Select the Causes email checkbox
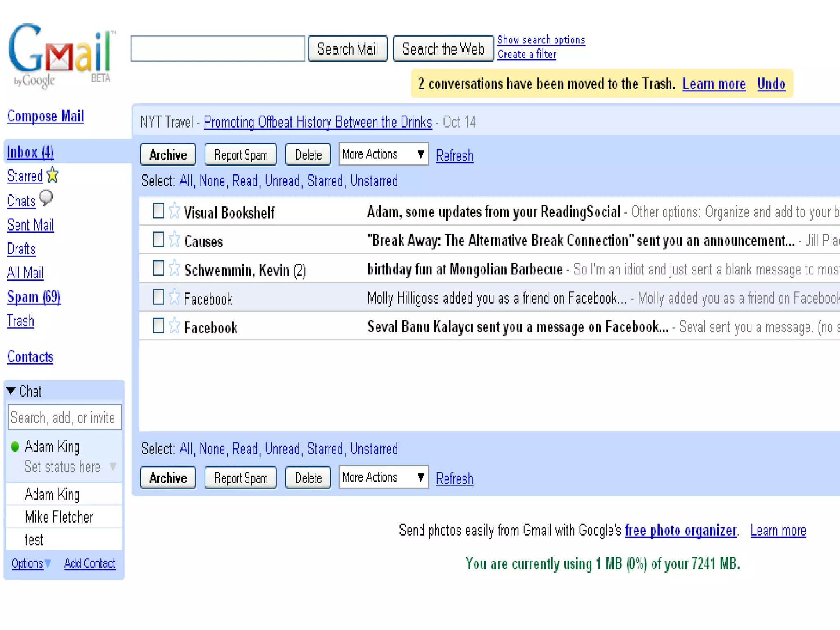The width and height of the screenshot is (840, 630). coord(158,240)
